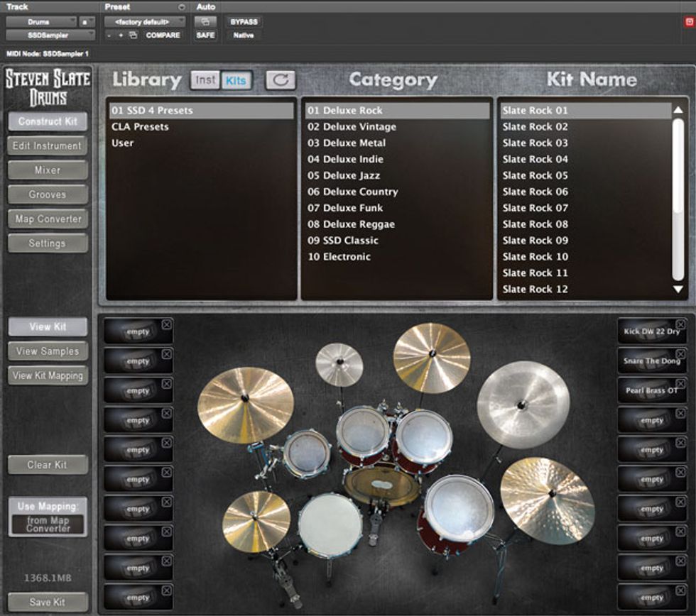
Task: Switch Library to Inst mode
Action: coord(205,80)
